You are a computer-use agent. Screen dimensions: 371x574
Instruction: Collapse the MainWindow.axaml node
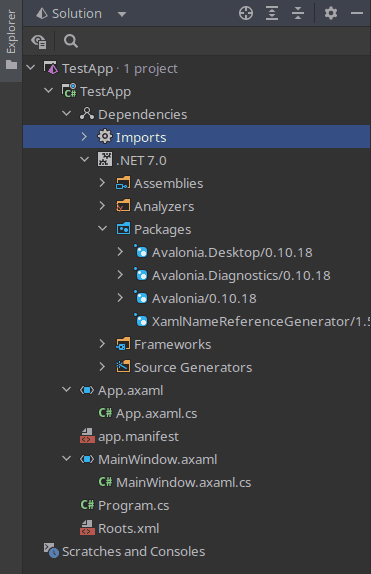tap(66, 458)
